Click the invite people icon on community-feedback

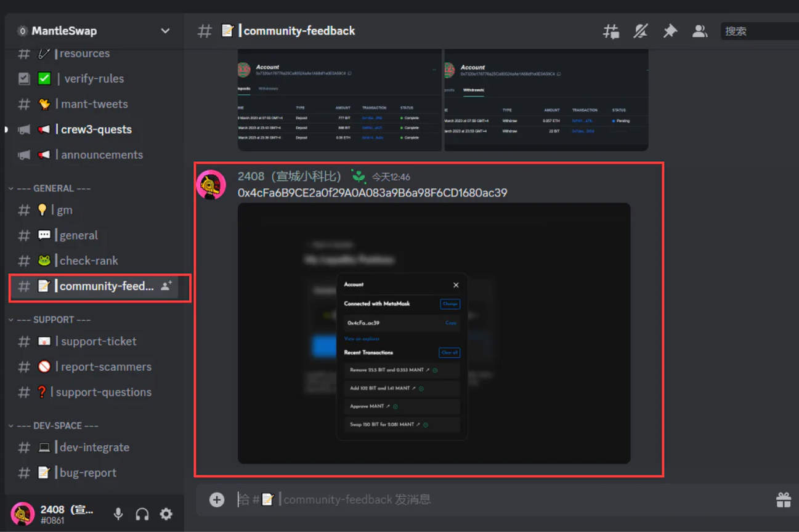pos(166,286)
